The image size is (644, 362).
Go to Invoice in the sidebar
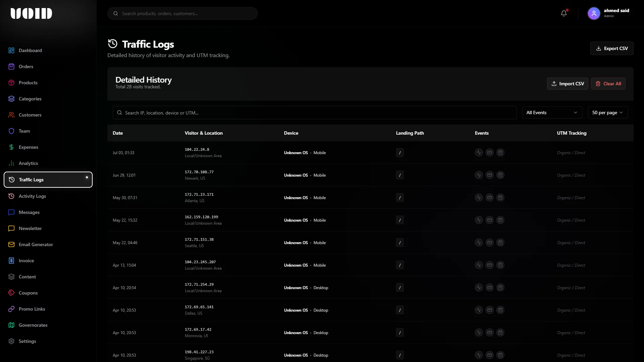tap(48, 261)
